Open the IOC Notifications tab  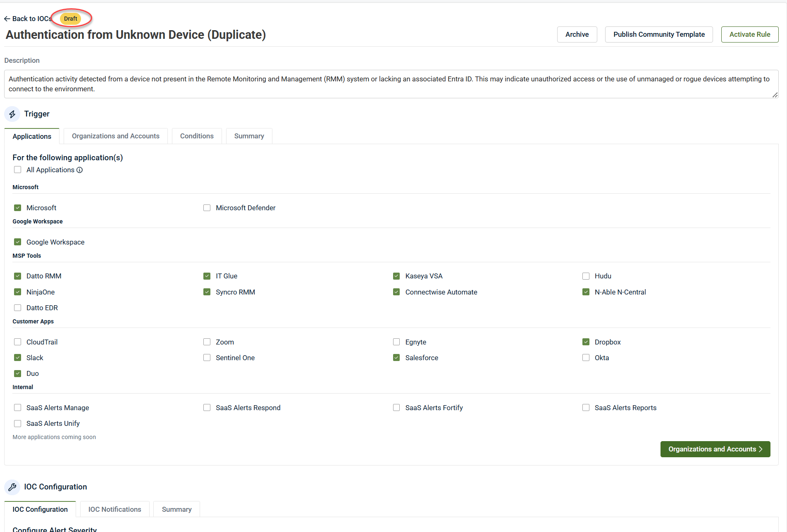point(114,510)
